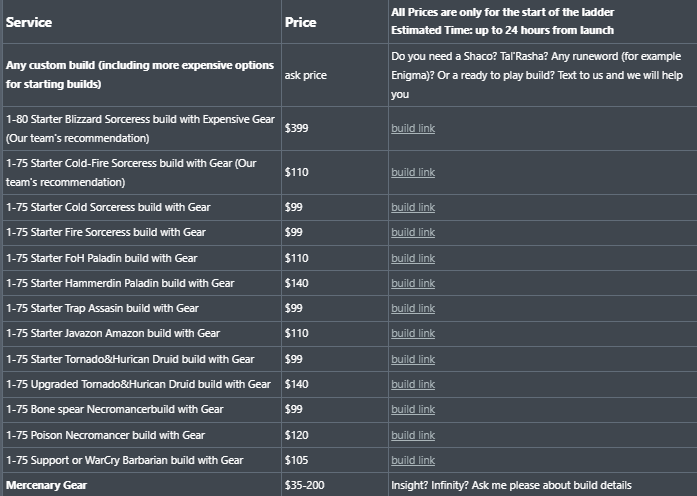Open Starter Tornado&Hurican Druid build link
The width and height of the screenshot is (697, 496).
pos(413,359)
